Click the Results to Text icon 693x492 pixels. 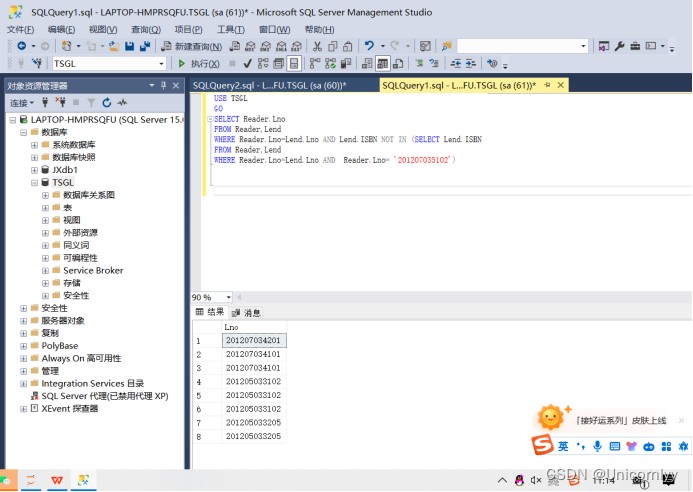click(367, 64)
